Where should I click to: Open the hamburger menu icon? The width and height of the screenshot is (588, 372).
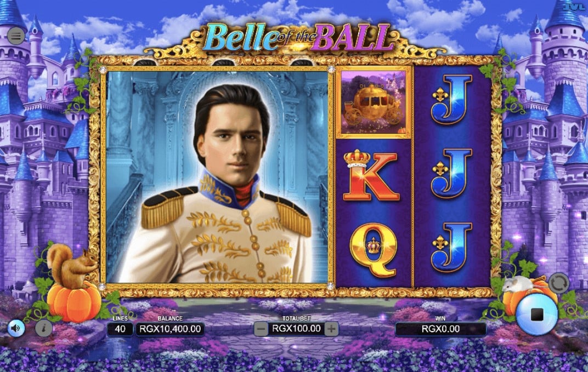16,36
